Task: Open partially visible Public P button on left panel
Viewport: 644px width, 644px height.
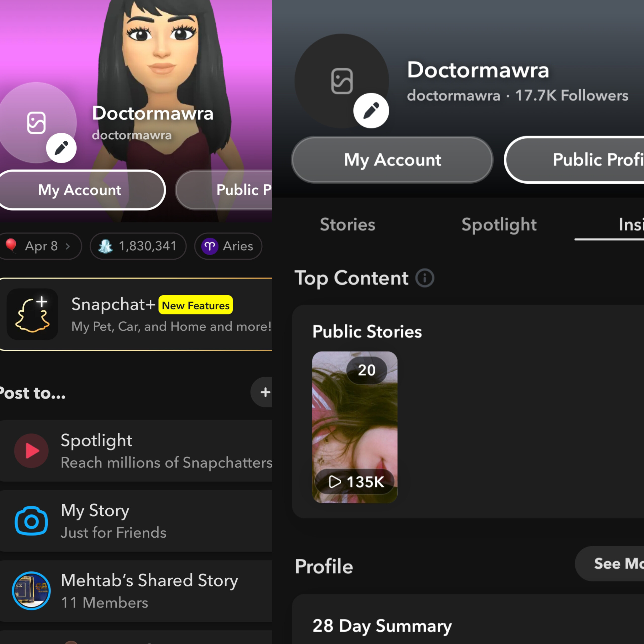Action: [224, 190]
